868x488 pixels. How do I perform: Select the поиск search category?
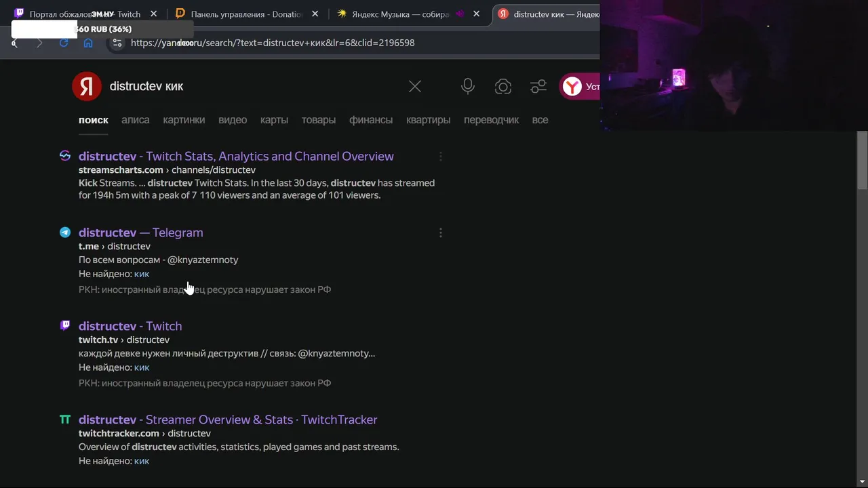click(94, 120)
